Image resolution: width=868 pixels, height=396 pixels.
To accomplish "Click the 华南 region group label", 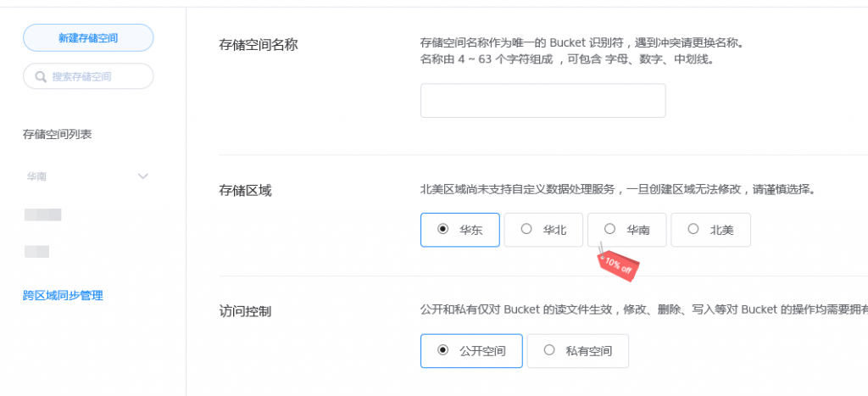I will [x=36, y=176].
